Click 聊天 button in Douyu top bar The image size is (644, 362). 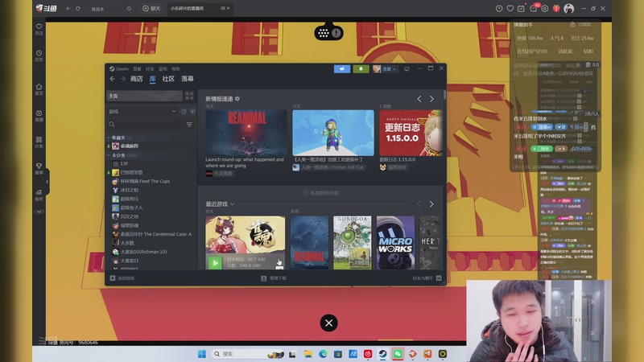[x=151, y=8]
